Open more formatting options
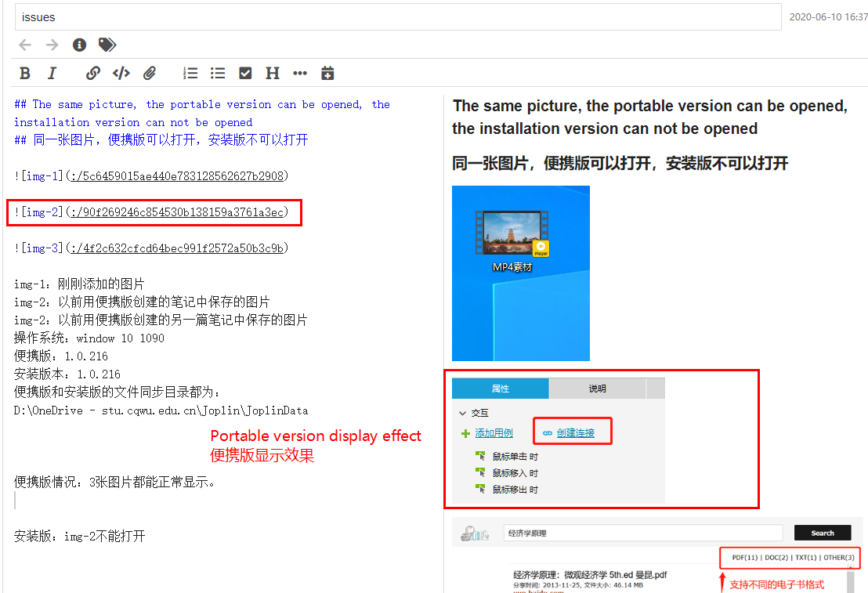 point(299,72)
